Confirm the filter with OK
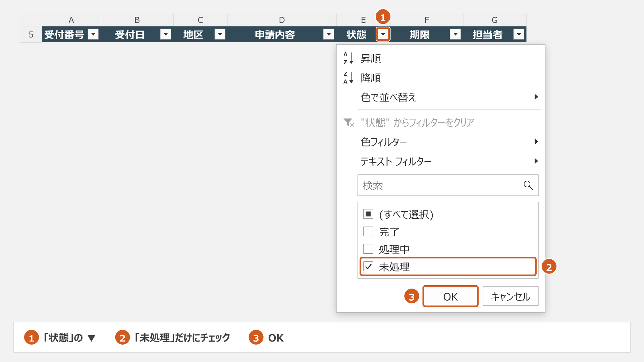The width and height of the screenshot is (644, 362). pos(450,296)
